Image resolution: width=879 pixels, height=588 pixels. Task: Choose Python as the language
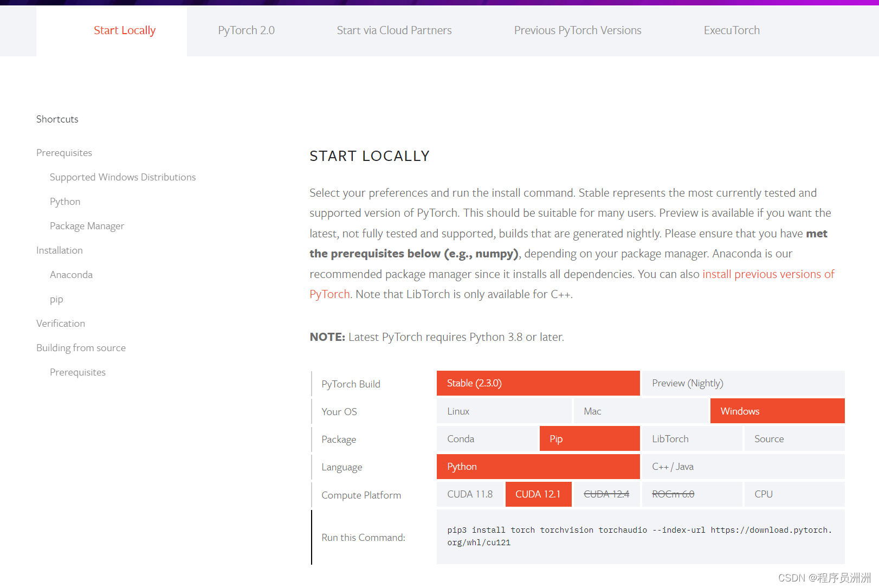point(538,466)
